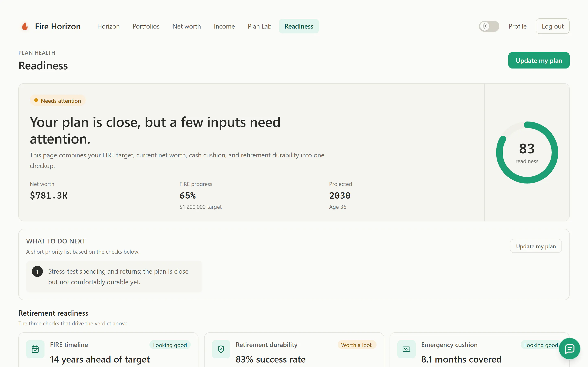Open the Profile link

(x=518, y=26)
